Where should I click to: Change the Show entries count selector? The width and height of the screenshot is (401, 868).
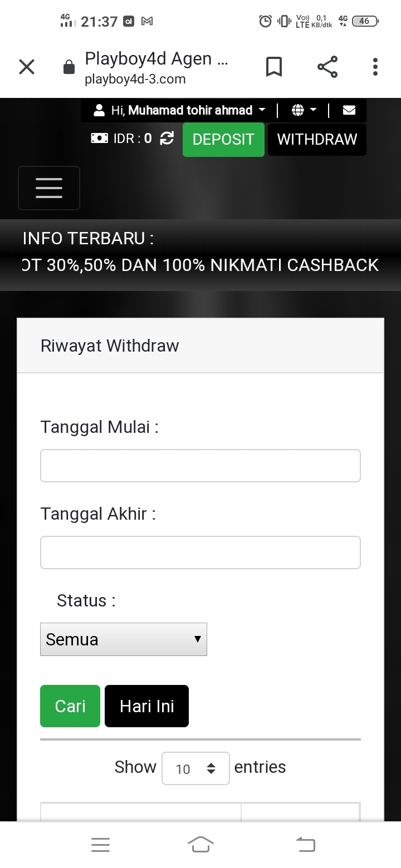click(x=195, y=768)
